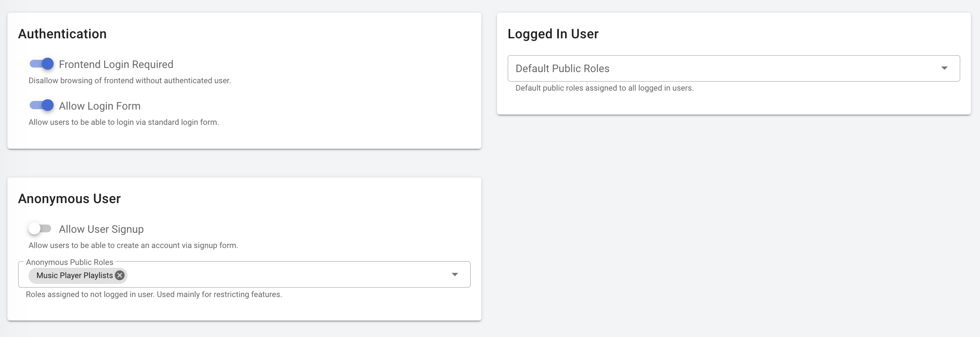Image resolution: width=980 pixels, height=337 pixels.
Task: Click the Allow Login Form label
Action: pyautogui.click(x=99, y=106)
